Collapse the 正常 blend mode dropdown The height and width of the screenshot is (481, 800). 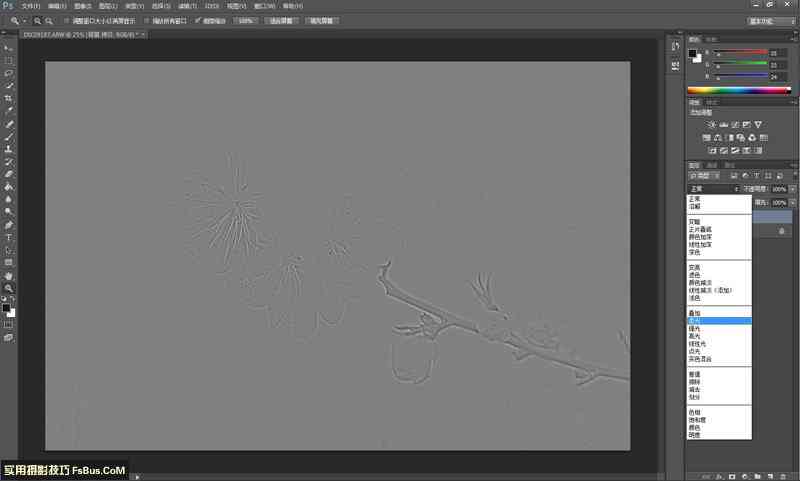tap(712, 188)
